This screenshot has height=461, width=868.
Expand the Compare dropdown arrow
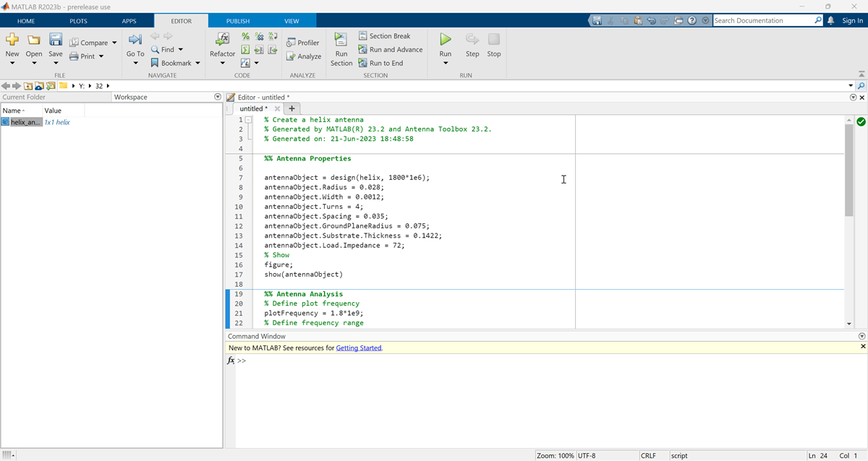click(114, 43)
